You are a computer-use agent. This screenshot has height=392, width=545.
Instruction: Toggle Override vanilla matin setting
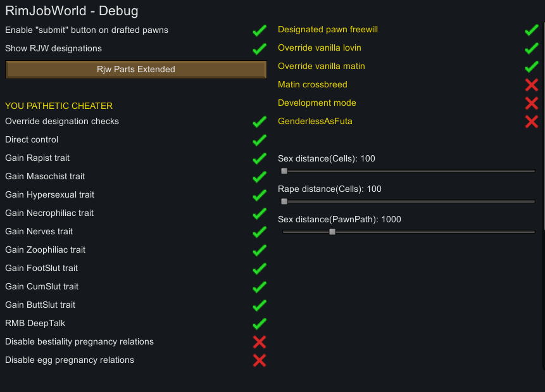tap(530, 66)
